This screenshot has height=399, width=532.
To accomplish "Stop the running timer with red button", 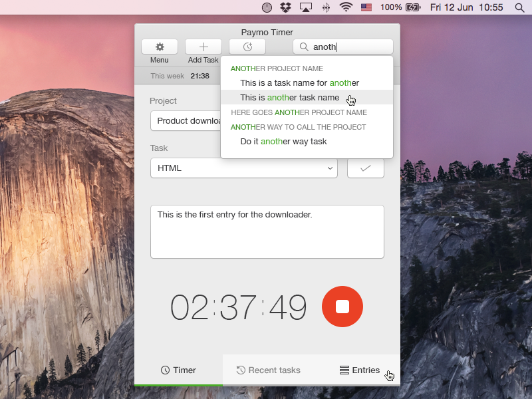I will 342,307.
